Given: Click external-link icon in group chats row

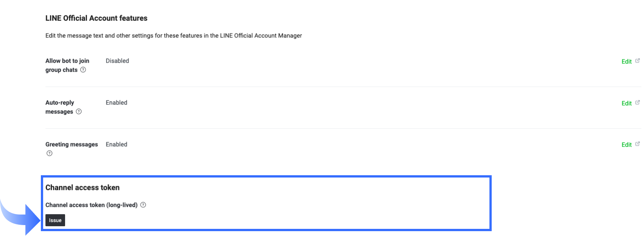Looking at the screenshot, I should (638, 60).
